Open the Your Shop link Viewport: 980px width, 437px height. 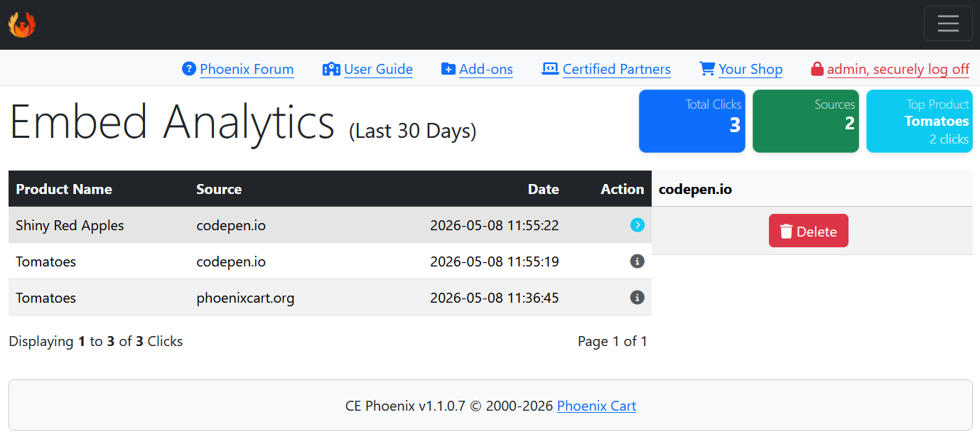pyautogui.click(x=750, y=69)
